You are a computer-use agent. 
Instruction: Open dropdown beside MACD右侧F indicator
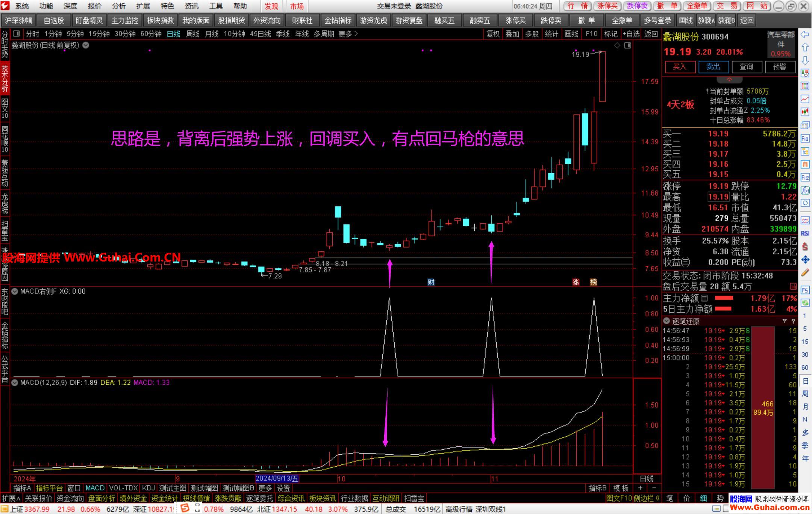click(x=15, y=291)
